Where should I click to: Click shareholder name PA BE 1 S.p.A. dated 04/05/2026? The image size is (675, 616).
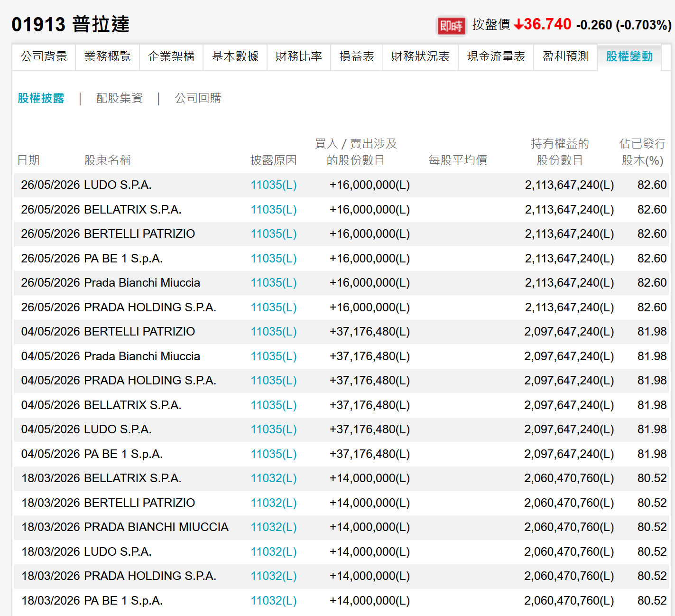click(x=123, y=454)
